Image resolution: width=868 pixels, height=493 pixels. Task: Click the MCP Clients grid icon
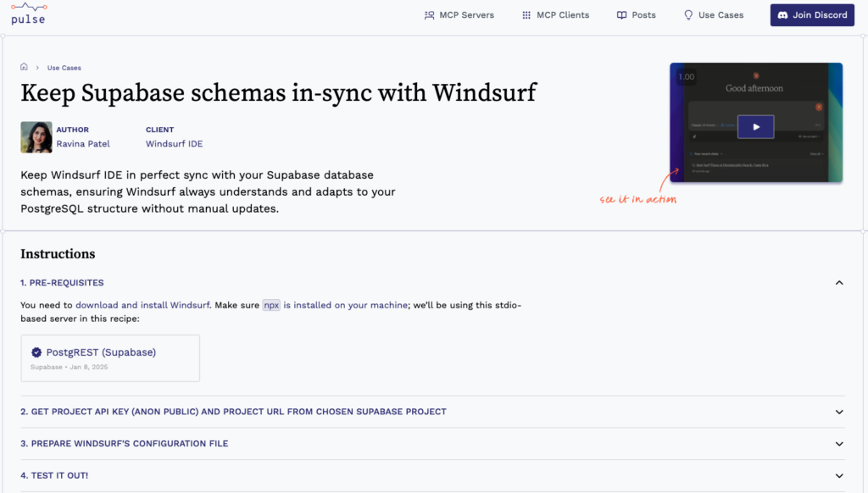(526, 15)
